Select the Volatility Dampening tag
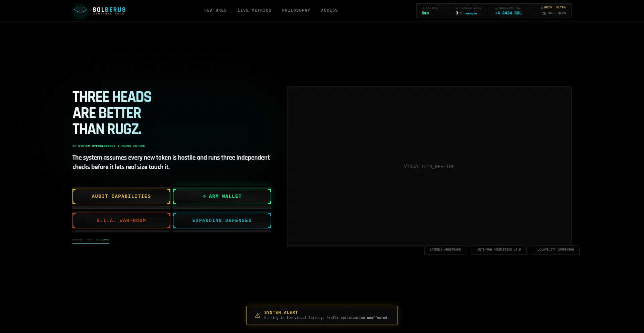Screen dimensions: 644x333 [556, 250]
